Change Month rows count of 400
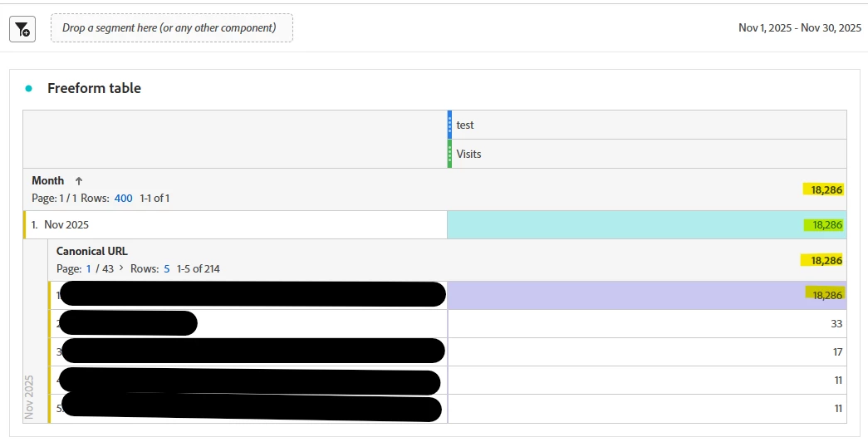 [124, 198]
